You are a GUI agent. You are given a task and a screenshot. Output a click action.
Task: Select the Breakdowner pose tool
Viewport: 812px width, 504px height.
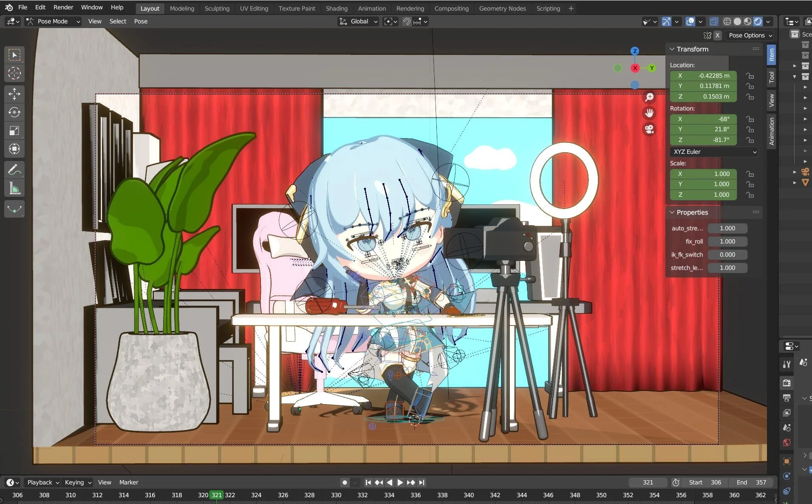pyautogui.click(x=14, y=209)
